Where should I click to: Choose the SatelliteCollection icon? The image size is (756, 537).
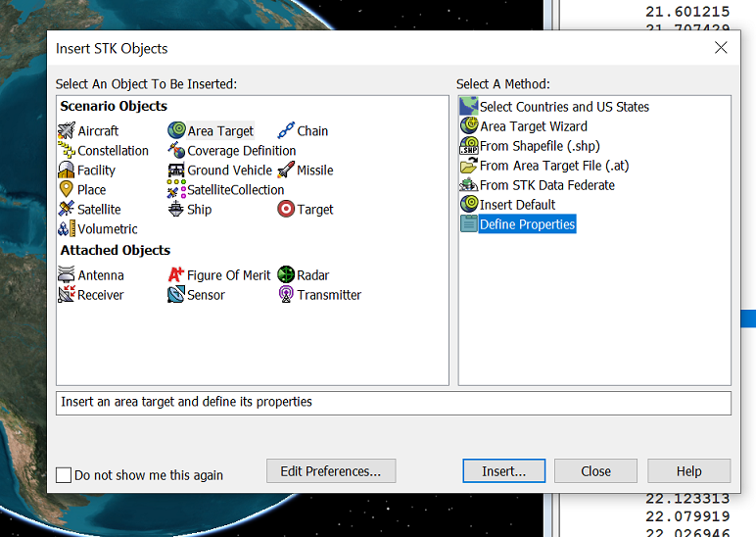point(176,189)
